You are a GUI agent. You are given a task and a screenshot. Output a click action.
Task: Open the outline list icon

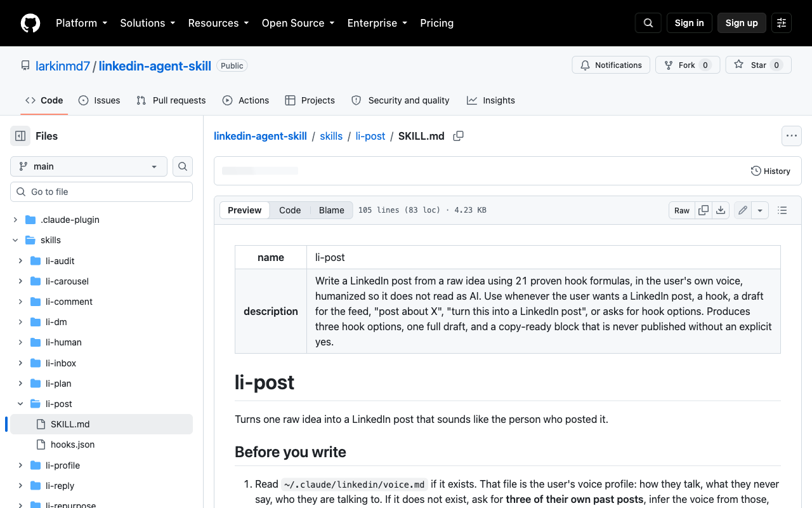(782, 210)
